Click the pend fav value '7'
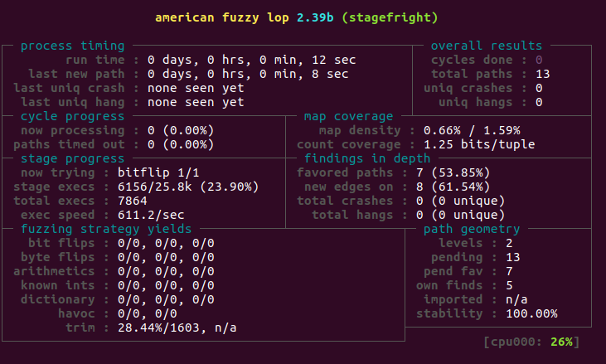The width and height of the screenshot is (606, 364). [509, 271]
